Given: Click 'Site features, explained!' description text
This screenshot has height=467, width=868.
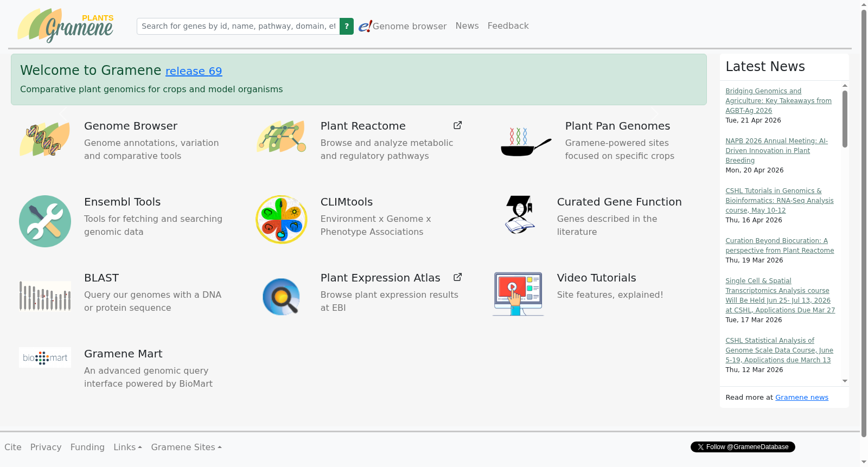Looking at the screenshot, I should coord(610,295).
